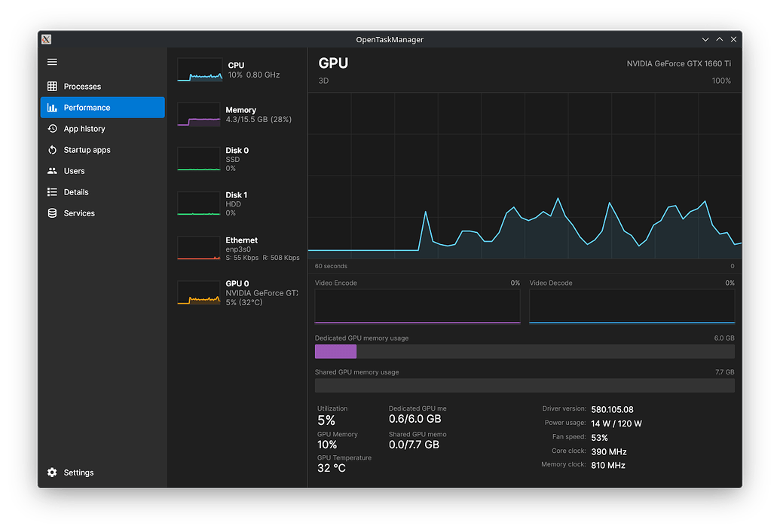
Task: Click the Startup apps icon
Action: coord(52,149)
